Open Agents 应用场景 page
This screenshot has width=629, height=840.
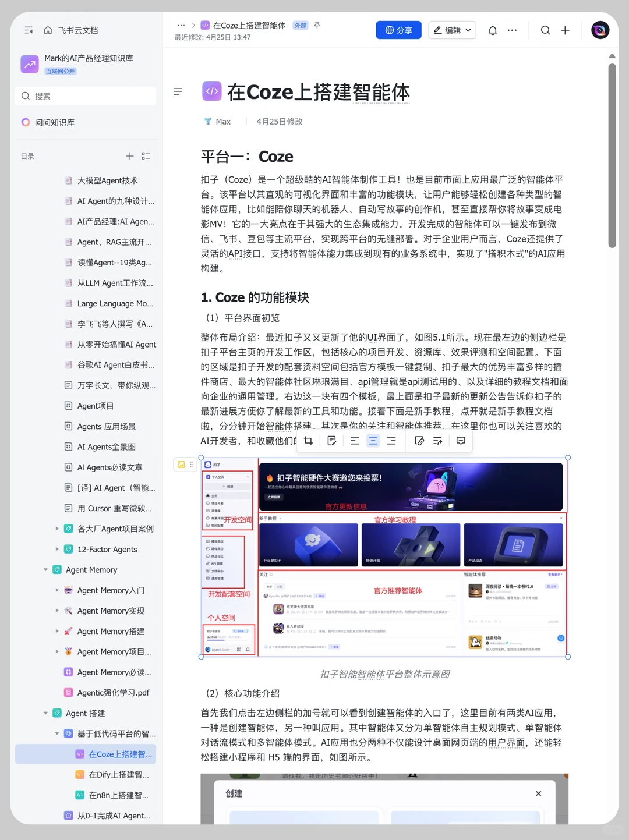(107, 426)
